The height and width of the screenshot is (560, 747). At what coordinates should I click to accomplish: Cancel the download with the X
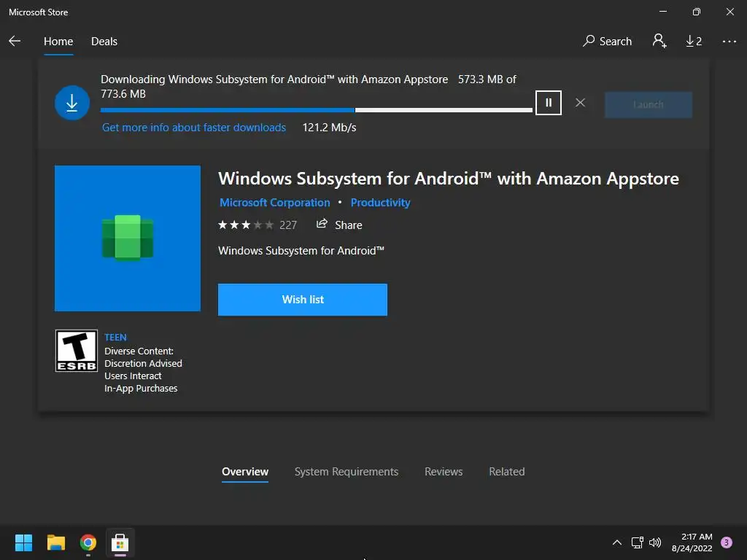(x=580, y=102)
